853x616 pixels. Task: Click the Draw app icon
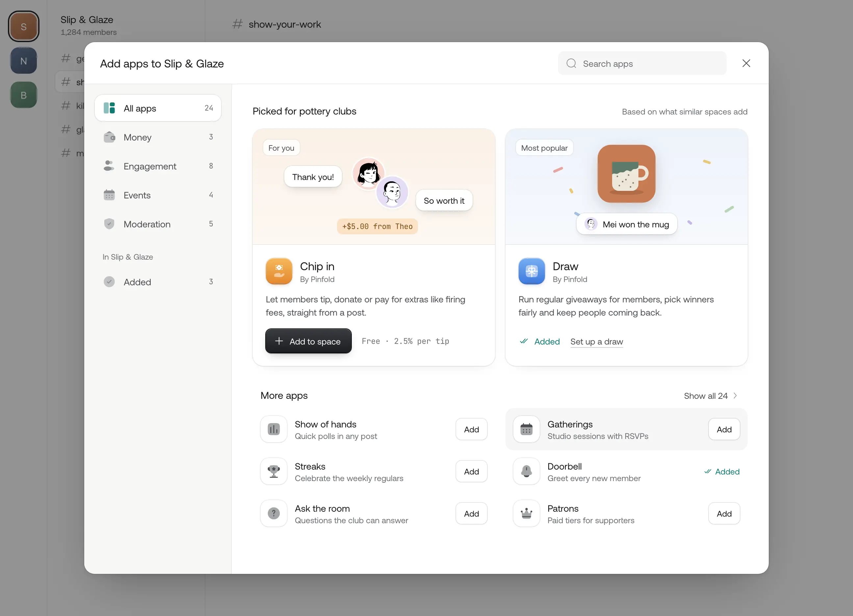tap(531, 271)
